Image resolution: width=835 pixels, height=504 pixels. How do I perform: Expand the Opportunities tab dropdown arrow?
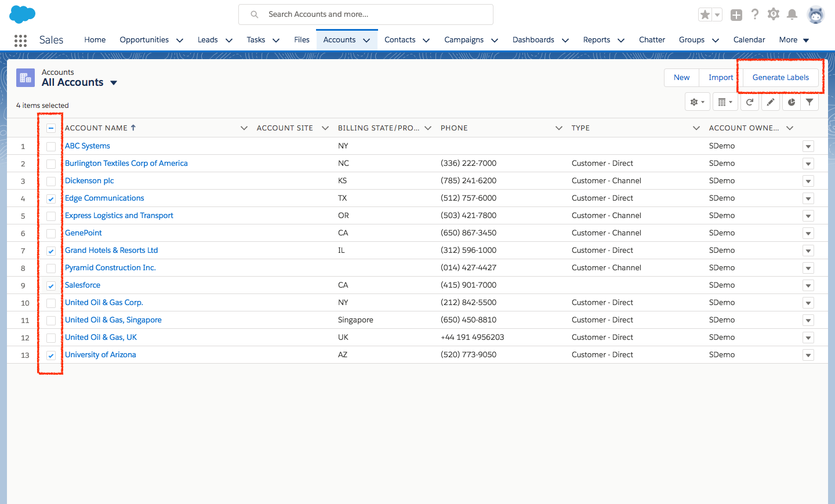click(180, 40)
